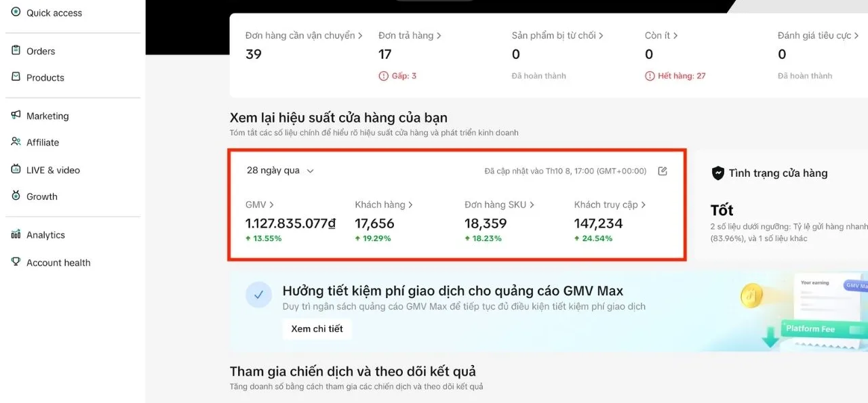
Task: Click the Quick access star icon
Action: pos(16,12)
